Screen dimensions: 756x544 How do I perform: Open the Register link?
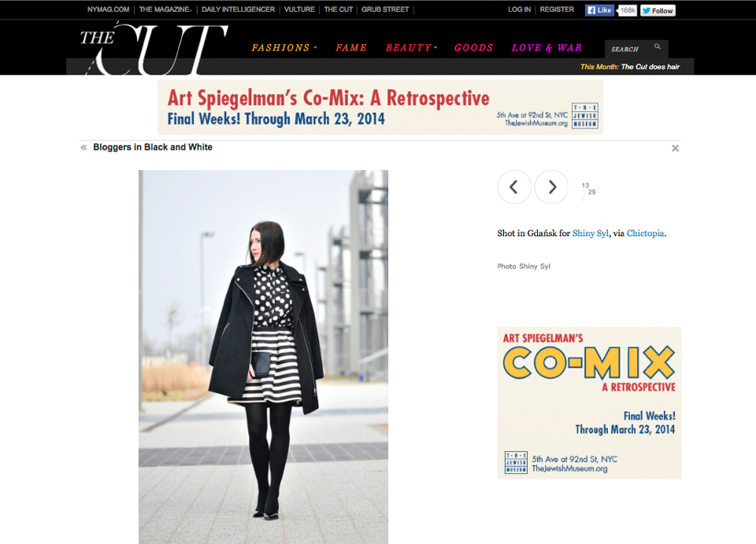557,9
